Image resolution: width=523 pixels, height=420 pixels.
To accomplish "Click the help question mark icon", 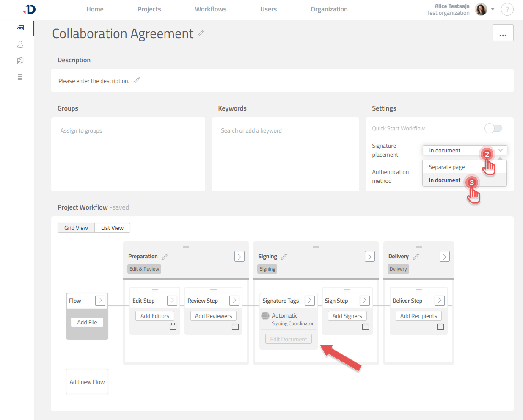I will pos(507,9).
